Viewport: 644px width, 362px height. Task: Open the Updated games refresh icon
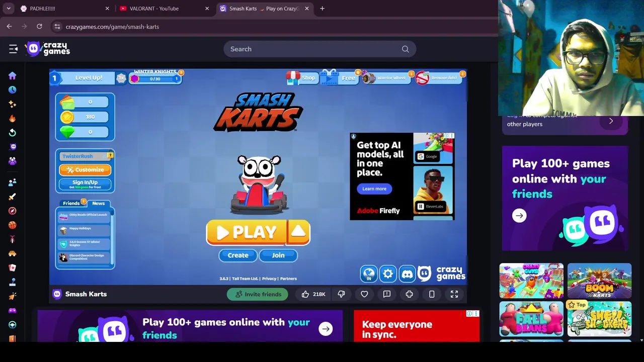(13, 133)
